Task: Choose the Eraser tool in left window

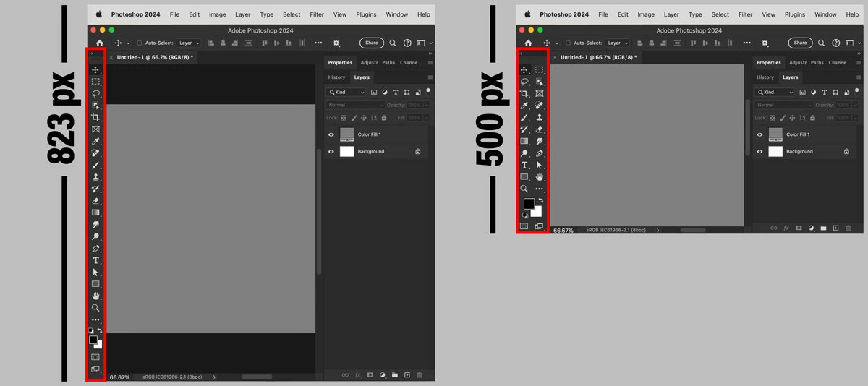Action: (x=95, y=201)
